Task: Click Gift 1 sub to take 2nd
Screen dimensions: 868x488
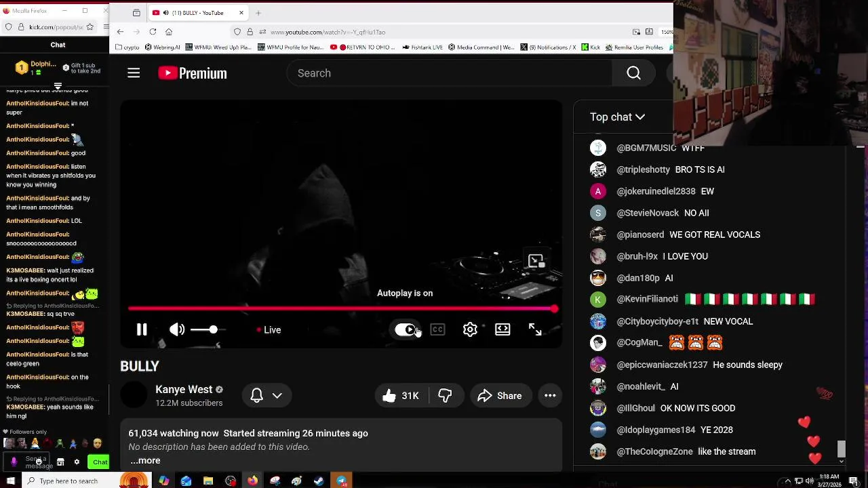Action: (81, 68)
